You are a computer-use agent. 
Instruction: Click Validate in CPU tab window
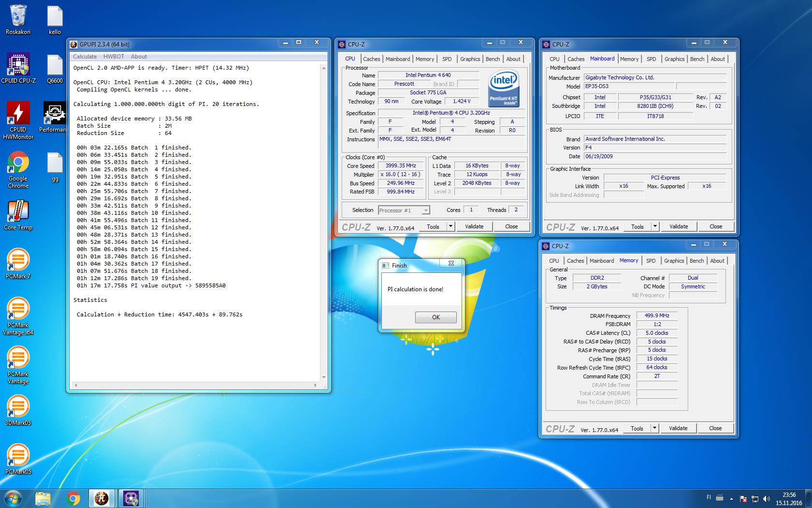[474, 226]
